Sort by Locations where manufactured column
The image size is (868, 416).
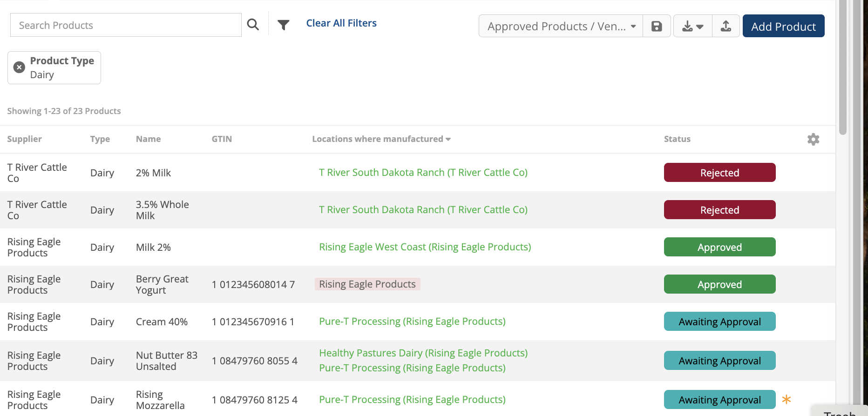click(381, 139)
